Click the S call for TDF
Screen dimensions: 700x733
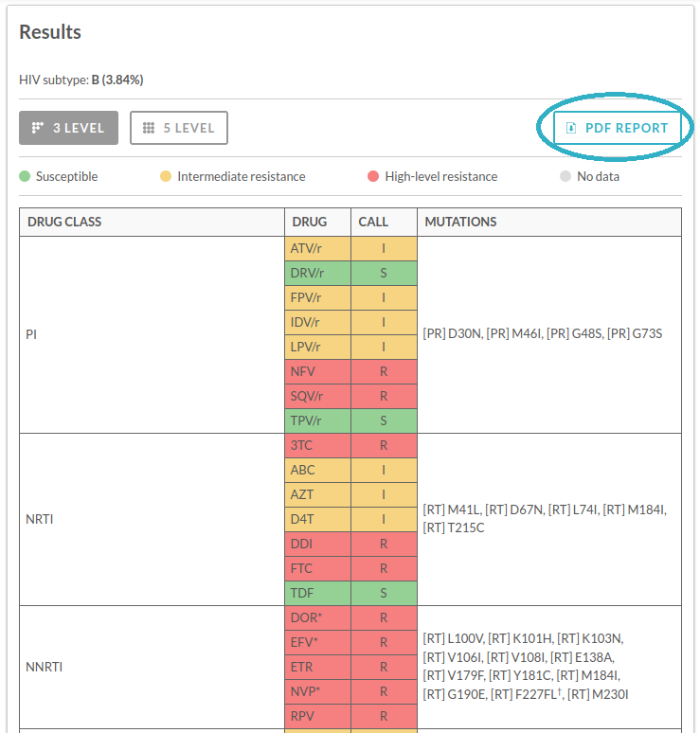(x=384, y=593)
